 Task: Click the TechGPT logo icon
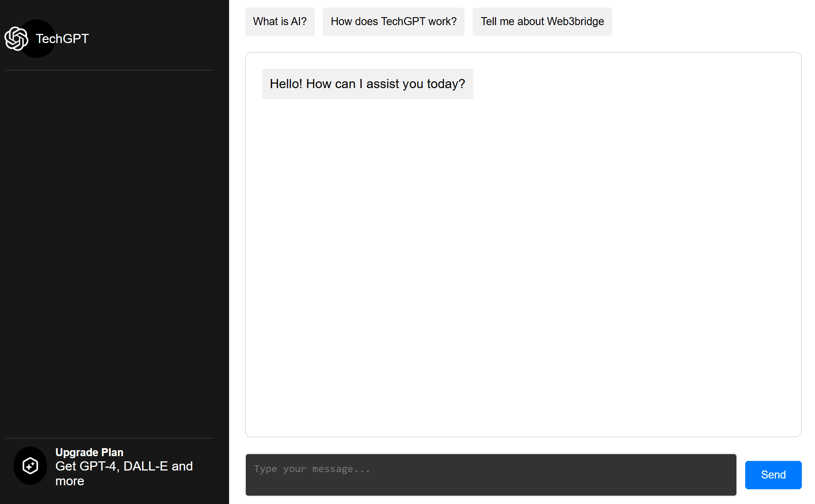click(x=16, y=39)
